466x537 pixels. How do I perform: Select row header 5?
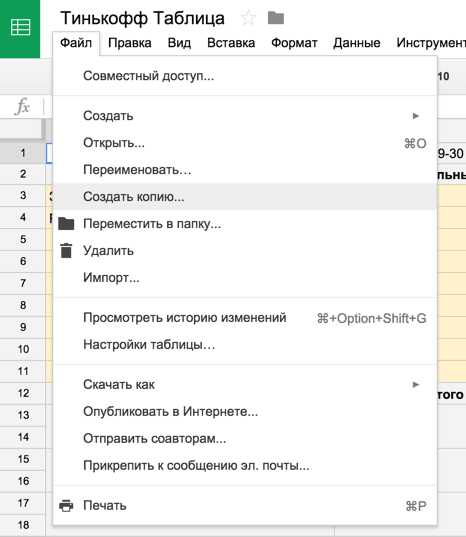(x=23, y=239)
